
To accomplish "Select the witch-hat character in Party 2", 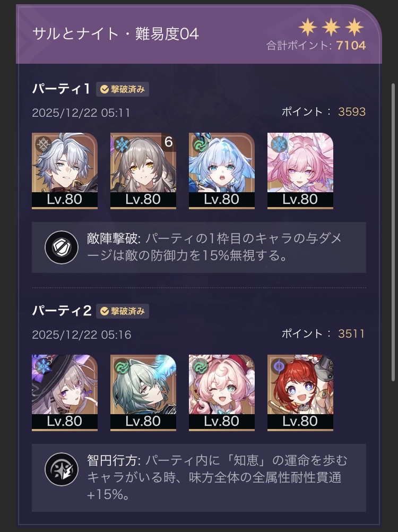I will (x=65, y=392).
